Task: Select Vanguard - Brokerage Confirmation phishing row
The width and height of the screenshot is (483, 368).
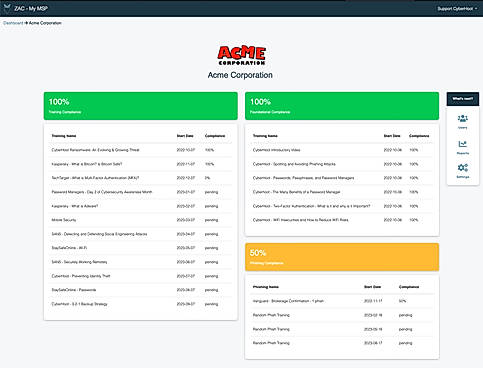Action: click(342, 301)
